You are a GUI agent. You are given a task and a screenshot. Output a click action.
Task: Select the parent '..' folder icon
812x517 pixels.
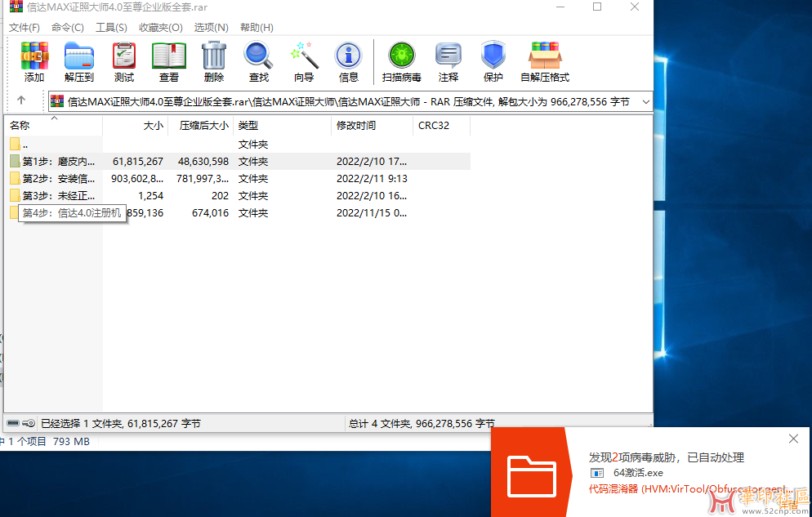(15, 145)
